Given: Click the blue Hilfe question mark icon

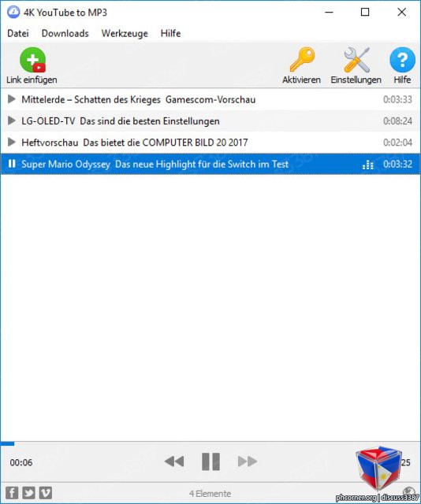Looking at the screenshot, I should point(402,60).
